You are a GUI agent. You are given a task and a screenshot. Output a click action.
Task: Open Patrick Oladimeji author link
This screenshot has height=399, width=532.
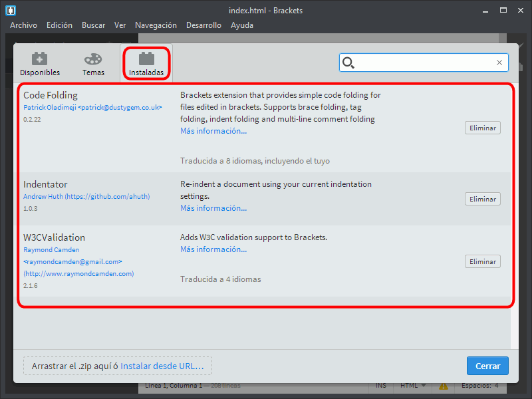coord(92,108)
